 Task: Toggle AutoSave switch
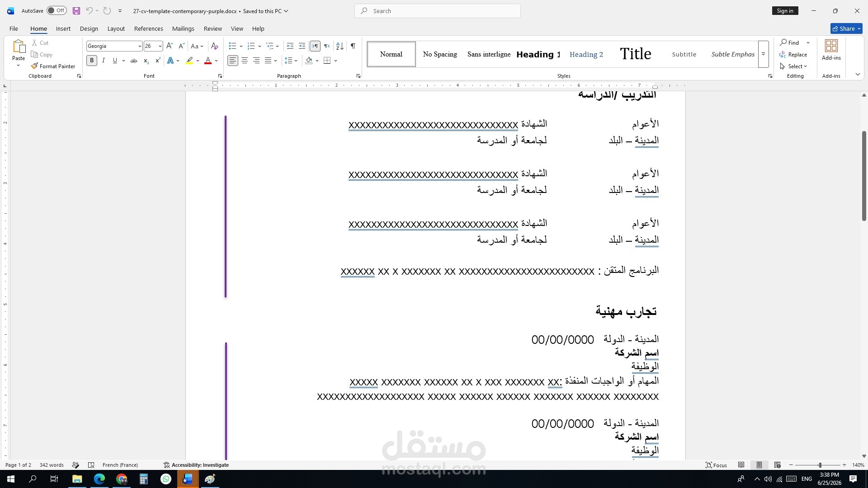click(x=57, y=11)
